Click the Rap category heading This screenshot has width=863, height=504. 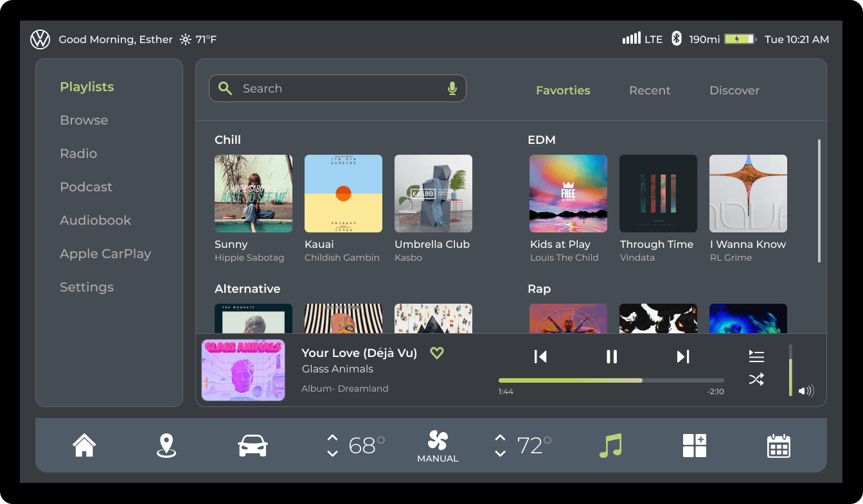pyautogui.click(x=539, y=289)
